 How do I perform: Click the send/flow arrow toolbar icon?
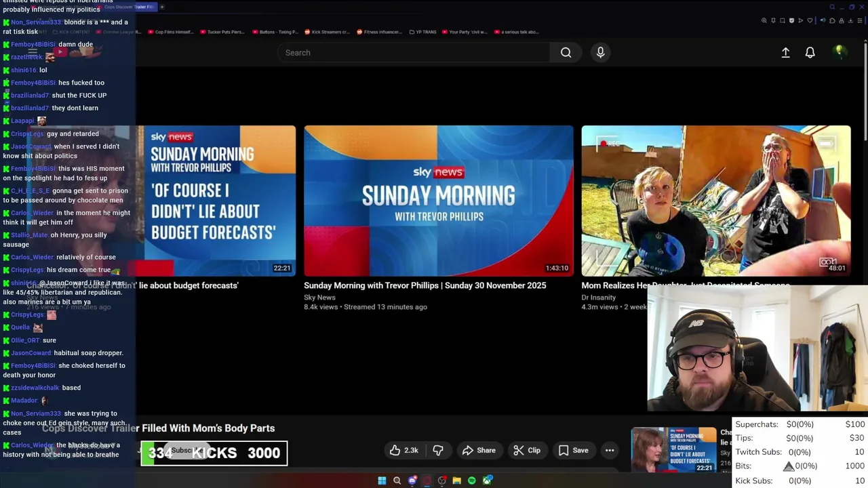[x=801, y=20]
